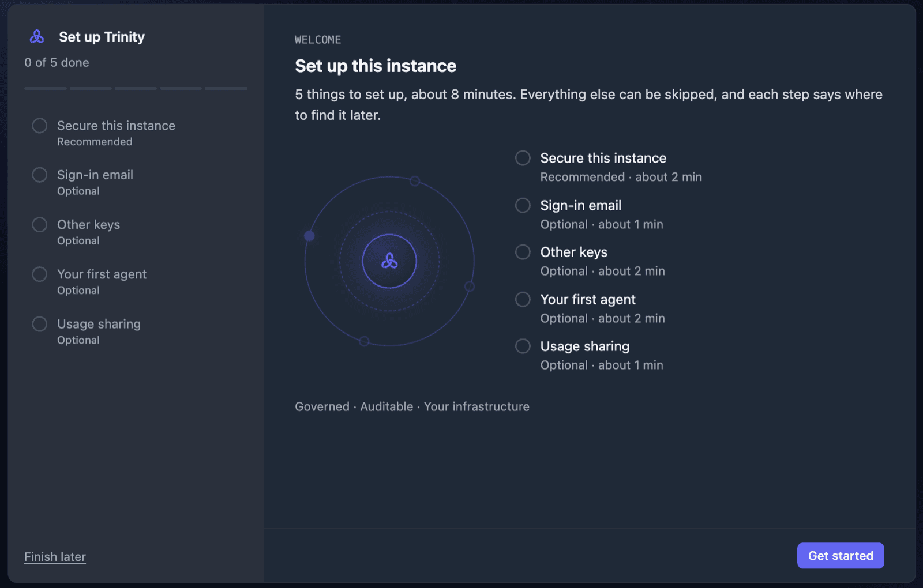The image size is (923, 588).
Task: Click sidebar circle next to Sign-in email
Action: pos(40,175)
